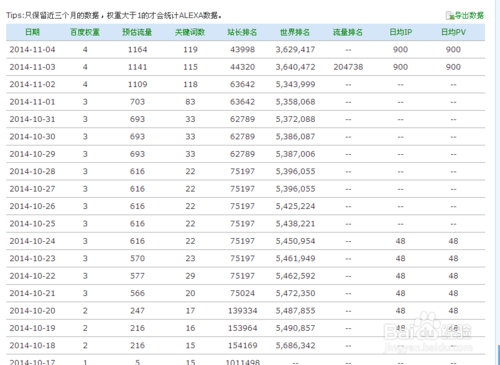Select the 流量排名 column header

[x=348, y=32]
